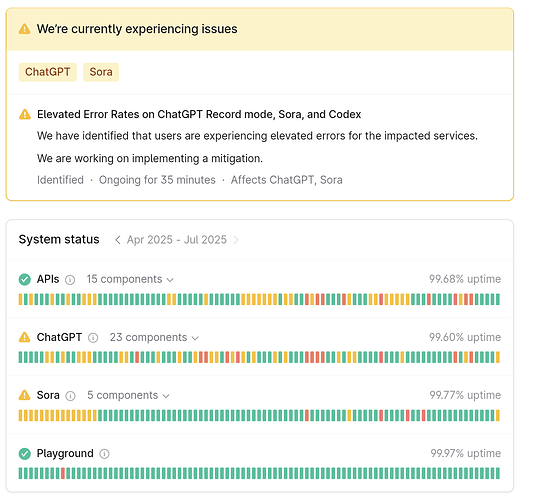
Task: Click the warning triangle beside Sora status row
Action: [25, 395]
